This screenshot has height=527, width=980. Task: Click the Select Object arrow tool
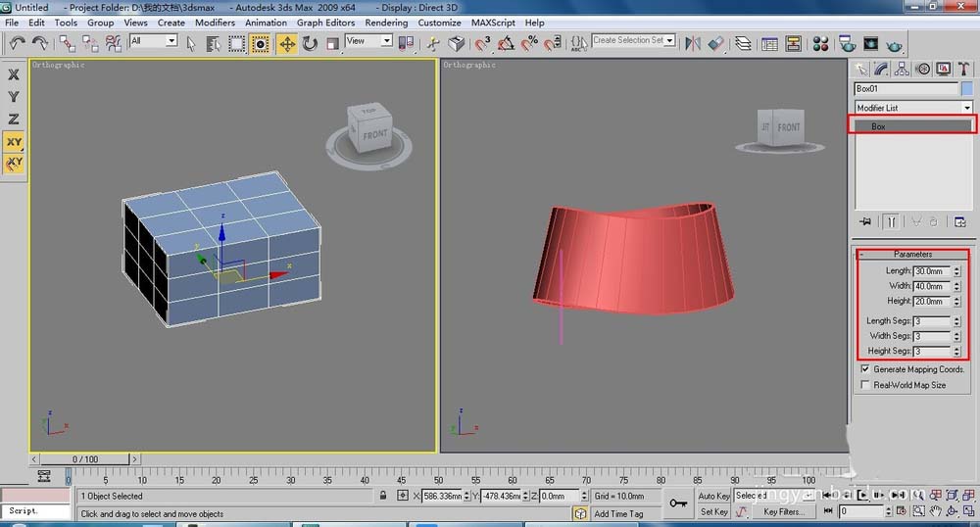click(190, 43)
